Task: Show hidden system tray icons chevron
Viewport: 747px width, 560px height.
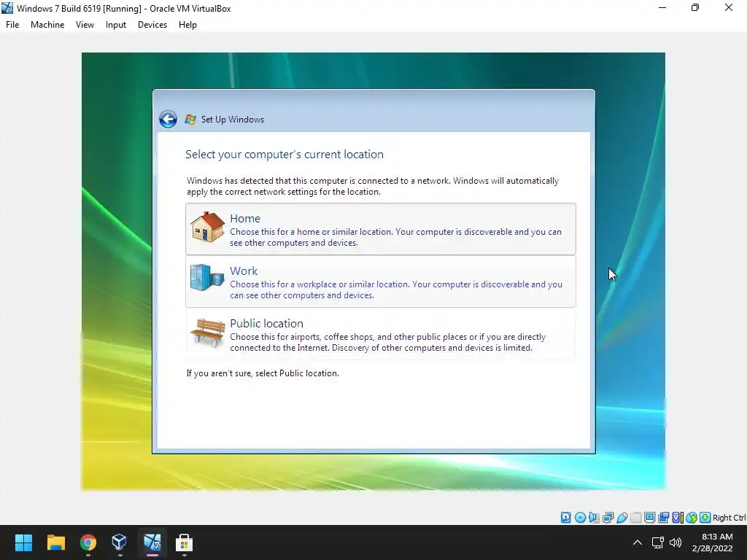Action: [638, 542]
